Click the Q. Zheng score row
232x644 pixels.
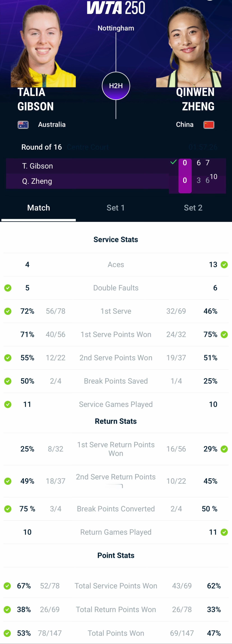116,181
